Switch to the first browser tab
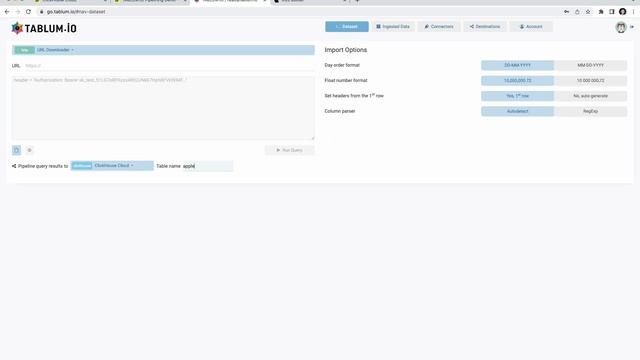640x360 pixels. [69, 1]
